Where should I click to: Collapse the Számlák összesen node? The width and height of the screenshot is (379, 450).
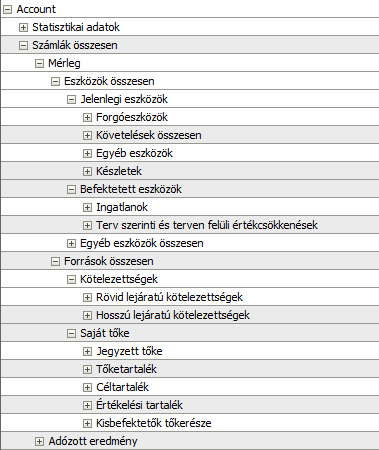click(x=23, y=45)
